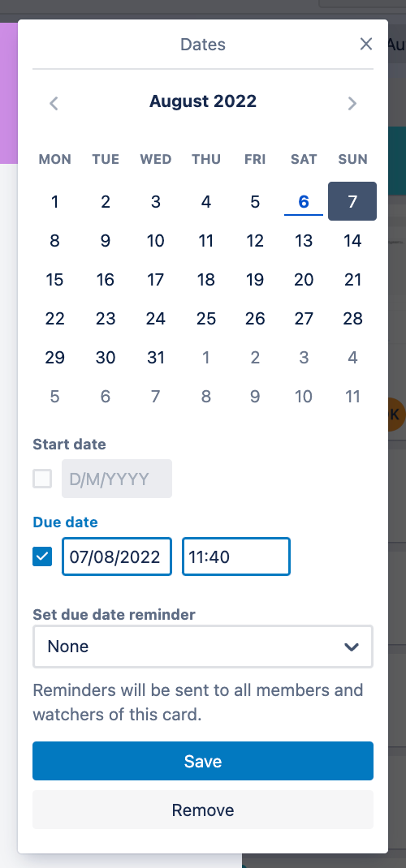406x868 pixels.
Task: Pick the highlighted date August 7
Action: coord(352,201)
